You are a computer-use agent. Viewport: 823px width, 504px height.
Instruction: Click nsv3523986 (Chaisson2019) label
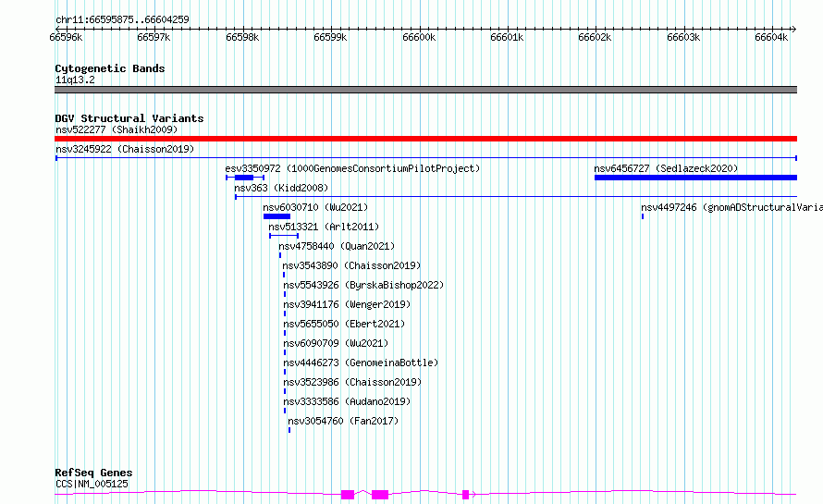(x=352, y=382)
